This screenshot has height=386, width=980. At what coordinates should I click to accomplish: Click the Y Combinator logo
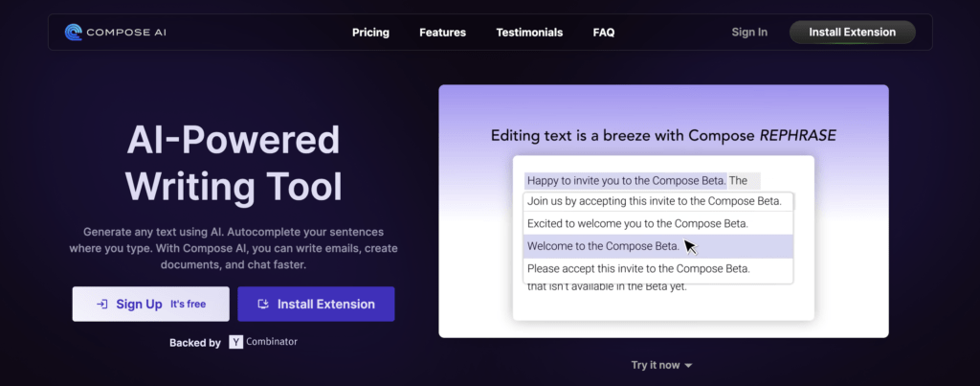pos(263,342)
